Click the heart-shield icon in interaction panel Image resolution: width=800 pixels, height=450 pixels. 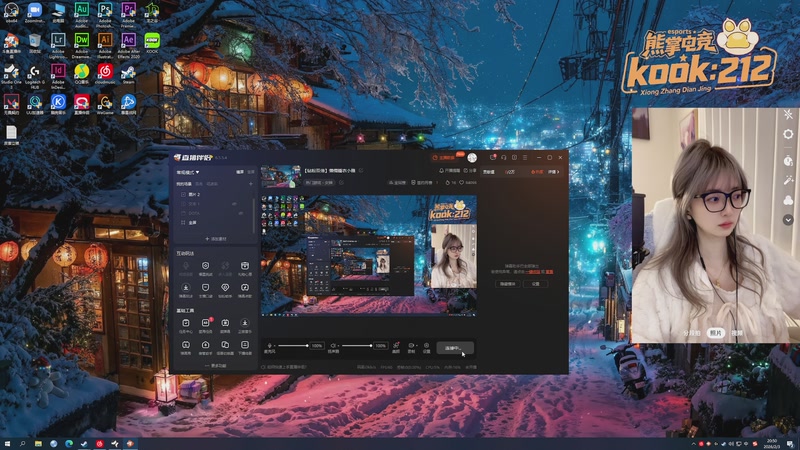225,288
